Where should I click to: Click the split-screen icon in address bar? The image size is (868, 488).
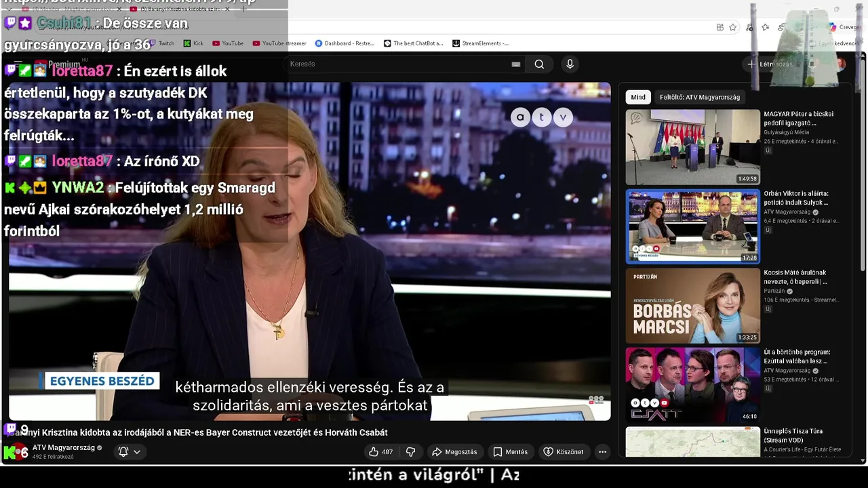719,27
